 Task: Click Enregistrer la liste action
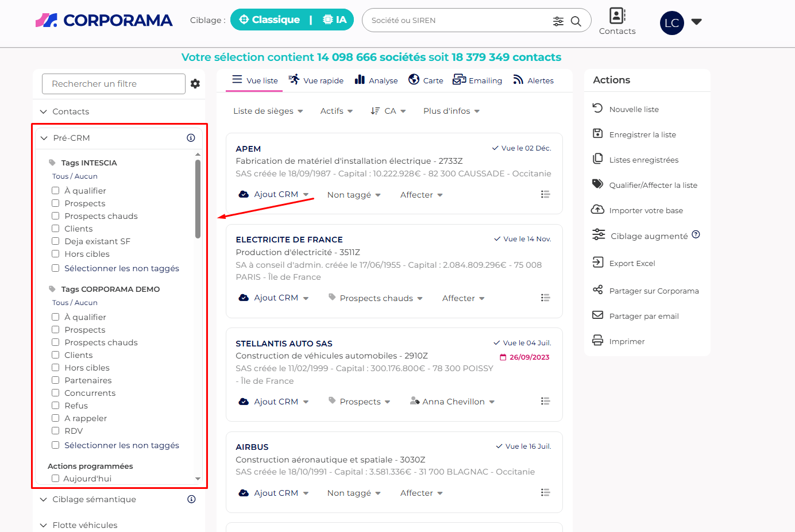click(642, 134)
